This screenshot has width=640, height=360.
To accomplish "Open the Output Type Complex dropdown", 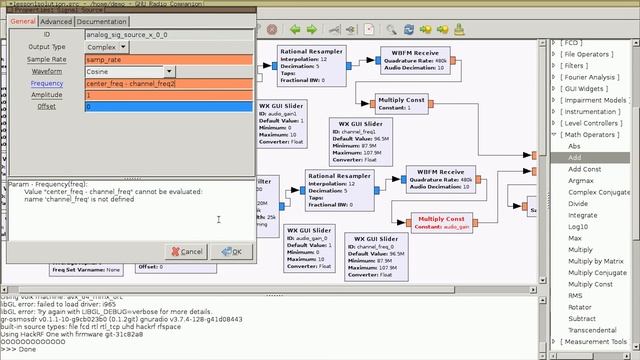I will (107, 47).
